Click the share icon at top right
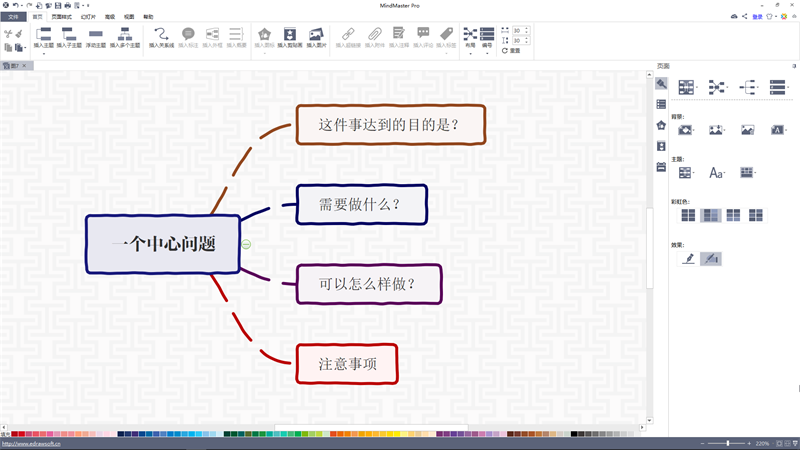This screenshot has width=800, height=450. (744, 16)
